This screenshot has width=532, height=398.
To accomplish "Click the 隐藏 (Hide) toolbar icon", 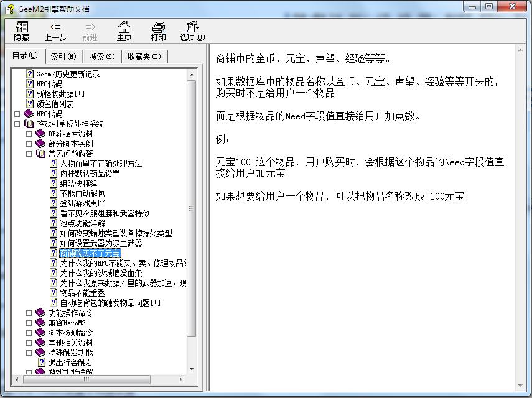I will coord(21,30).
